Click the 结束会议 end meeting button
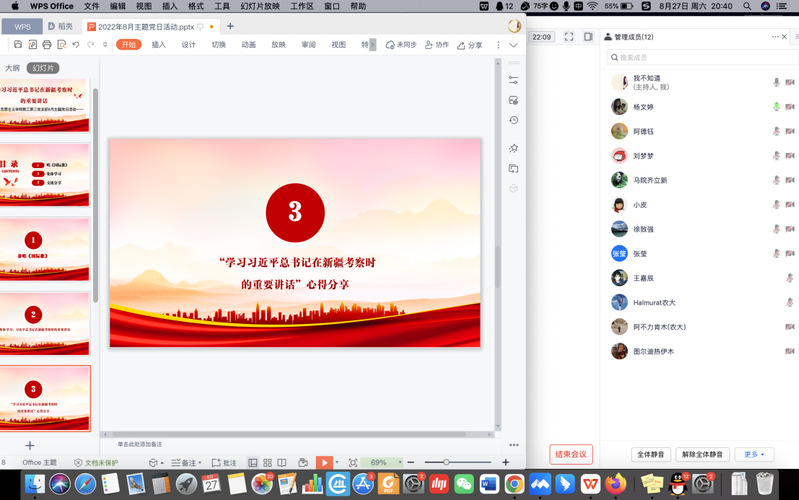This screenshot has width=799, height=500. point(571,454)
